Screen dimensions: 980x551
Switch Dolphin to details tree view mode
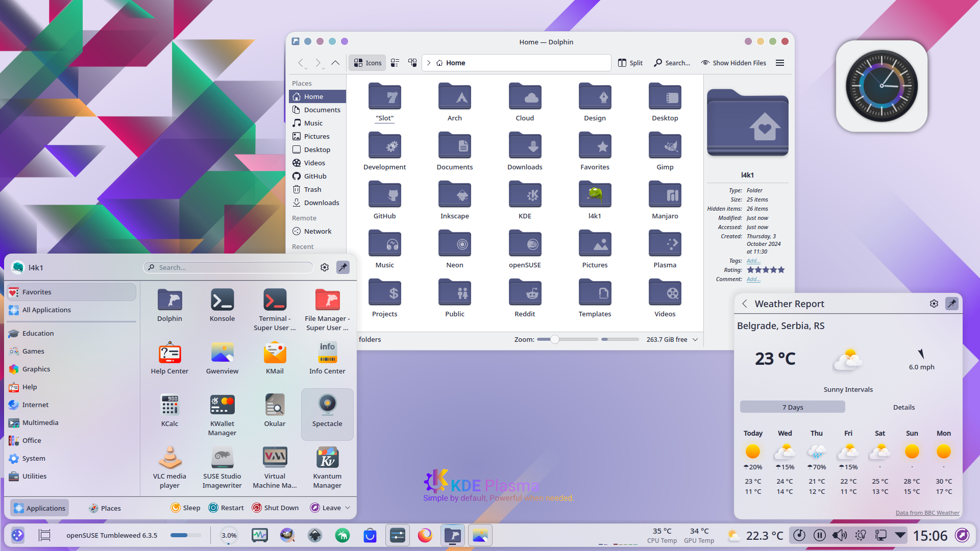412,63
